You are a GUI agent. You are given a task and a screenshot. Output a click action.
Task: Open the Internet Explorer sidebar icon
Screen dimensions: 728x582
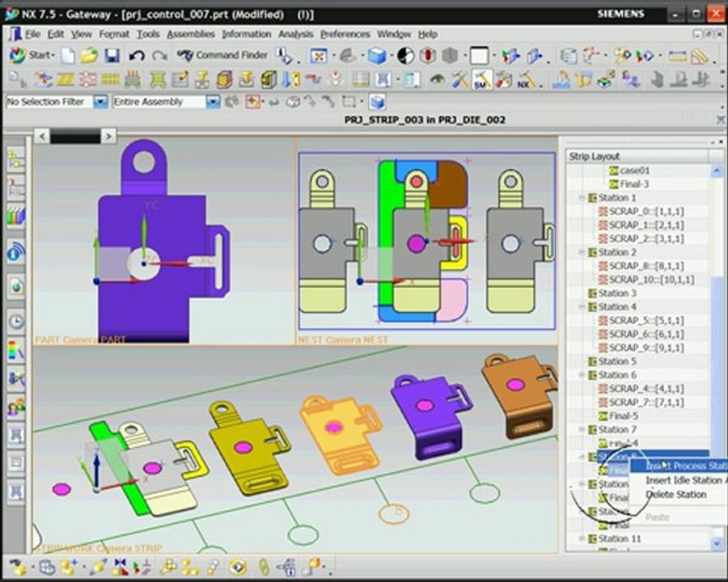click(16, 288)
